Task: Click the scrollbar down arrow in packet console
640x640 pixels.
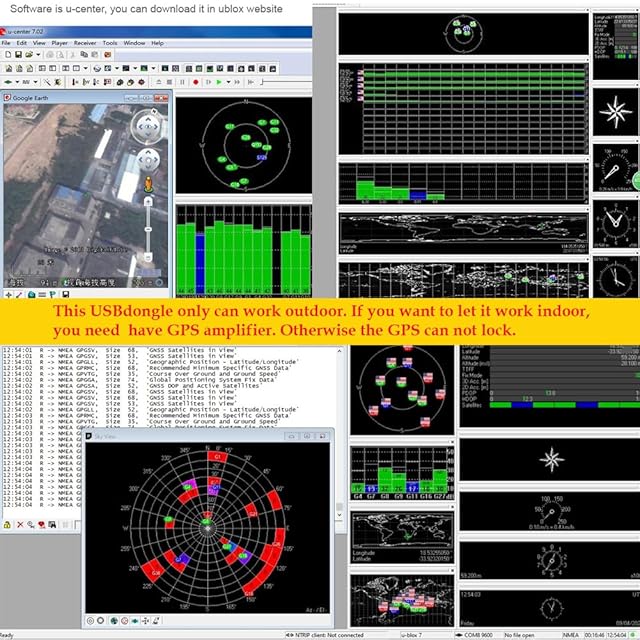Action: pyautogui.click(x=340, y=515)
